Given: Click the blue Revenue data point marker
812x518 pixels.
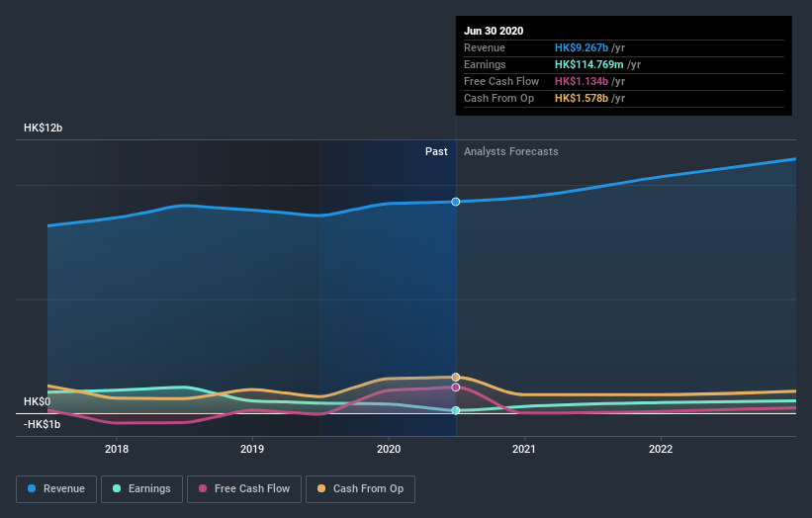Looking at the screenshot, I should point(456,202).
